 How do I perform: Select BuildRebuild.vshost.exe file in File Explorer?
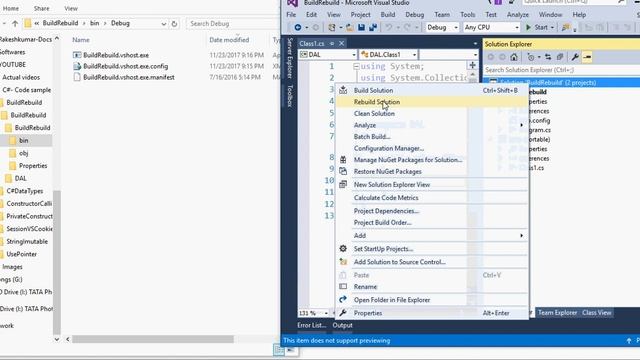tap(116, 55)
